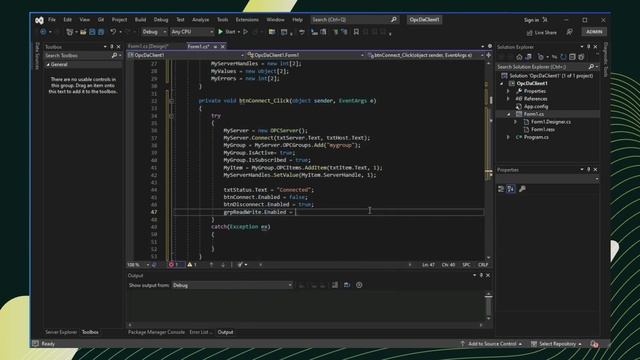The image size is (640, 360).
Task: Click the yellow warning count indicator
Action: point(192,264)
